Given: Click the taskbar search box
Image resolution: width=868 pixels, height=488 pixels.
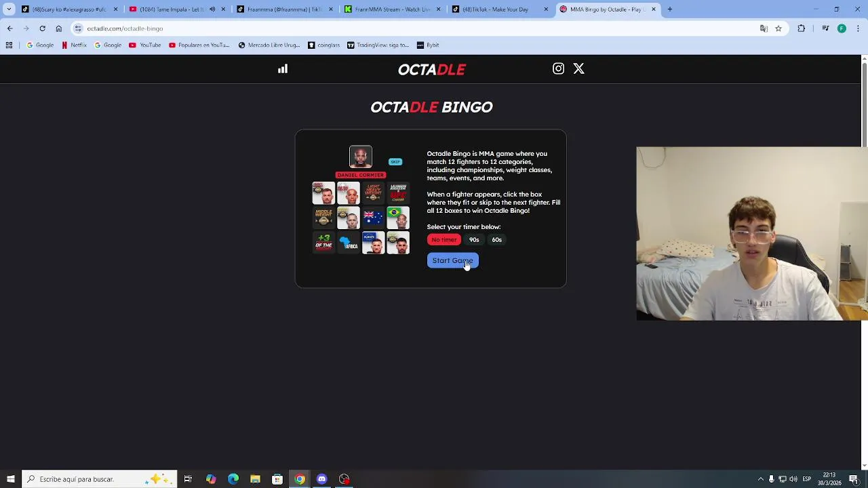Looking at the screenshot, I should coord(100,479).
